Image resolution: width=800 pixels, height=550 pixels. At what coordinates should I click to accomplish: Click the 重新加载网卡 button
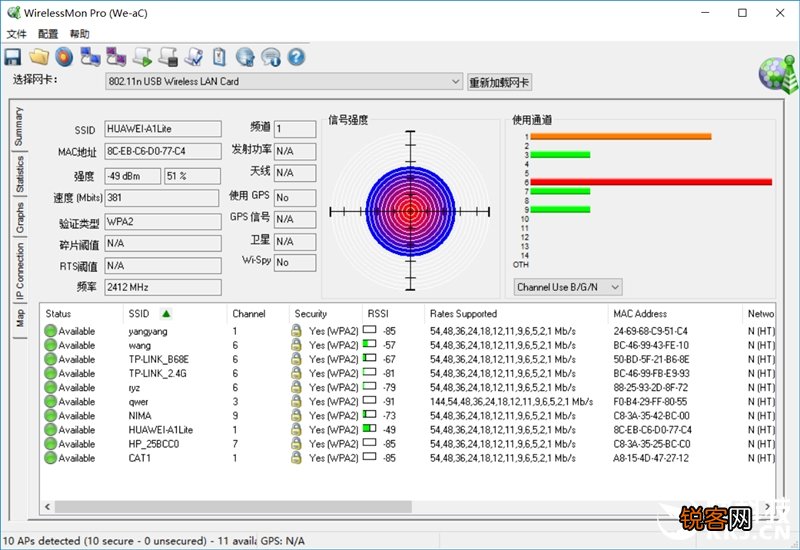[499, 82]
